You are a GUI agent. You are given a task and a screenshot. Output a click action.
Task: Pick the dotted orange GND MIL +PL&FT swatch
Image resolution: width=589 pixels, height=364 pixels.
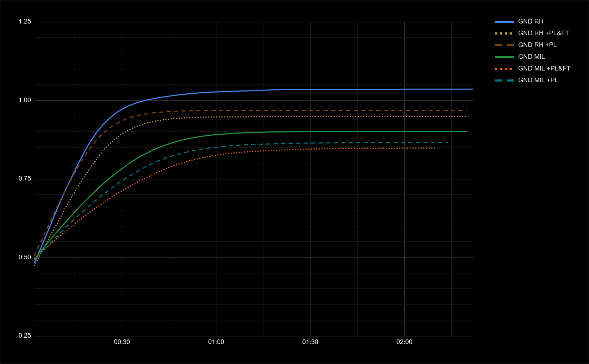[505, 68]
